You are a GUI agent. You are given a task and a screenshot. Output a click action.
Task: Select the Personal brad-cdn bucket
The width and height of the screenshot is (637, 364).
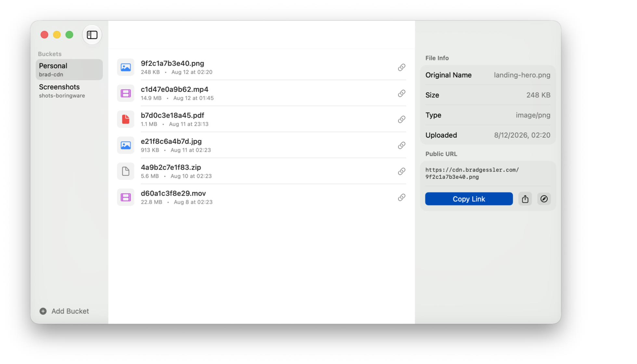pyautogui.click(x=69, y=70)
